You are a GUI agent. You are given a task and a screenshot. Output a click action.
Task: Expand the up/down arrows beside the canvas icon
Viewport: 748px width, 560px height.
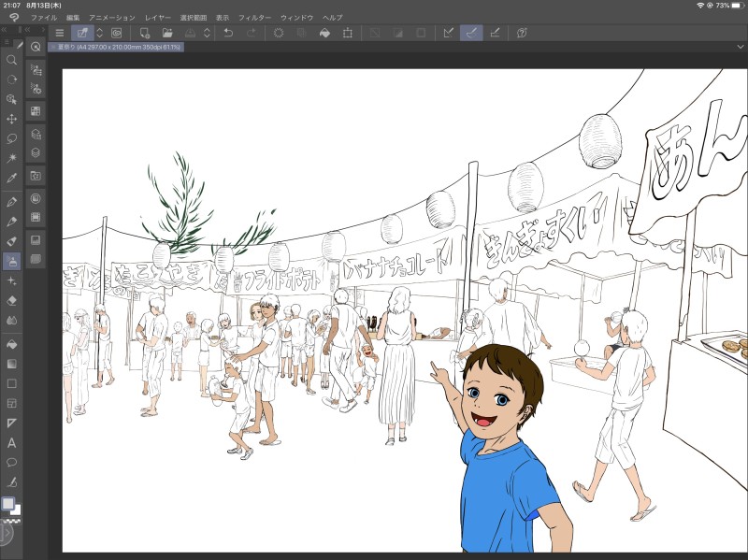pyautogui.click(x=102, y=33)
